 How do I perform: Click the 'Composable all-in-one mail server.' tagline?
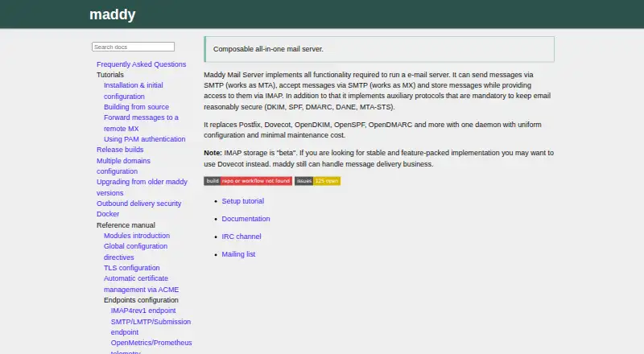tap(268, 49)
